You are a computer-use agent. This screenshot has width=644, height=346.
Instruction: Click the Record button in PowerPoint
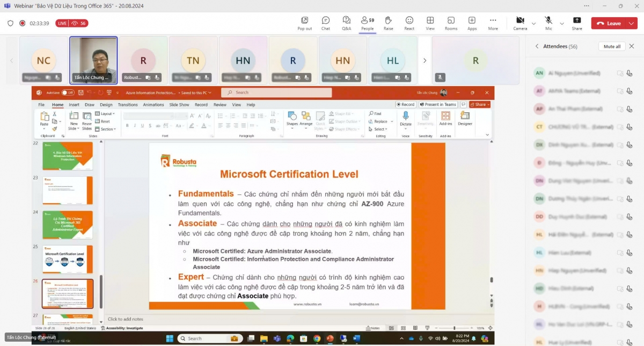(x=406, y=104)
